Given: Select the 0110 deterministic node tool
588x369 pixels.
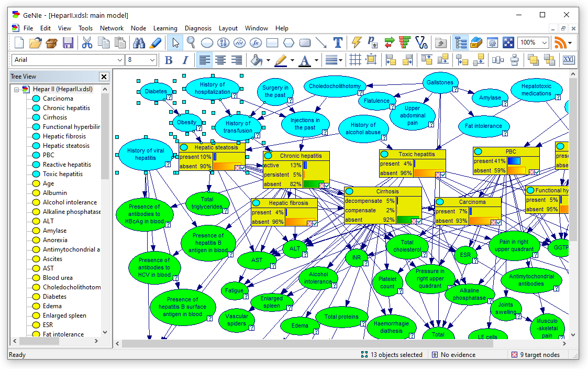Looking at the screenshot, I should (223, 43).
